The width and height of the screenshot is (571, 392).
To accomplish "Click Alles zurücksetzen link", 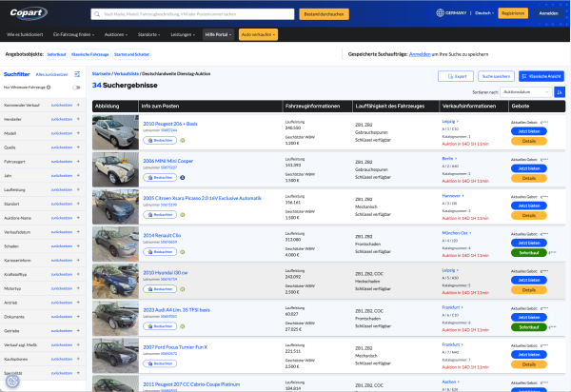I will pyautogui.click(x=51, y=74).
